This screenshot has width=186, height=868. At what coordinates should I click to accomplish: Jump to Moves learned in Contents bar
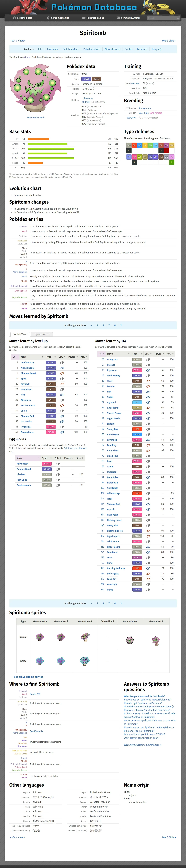point(112,49)
